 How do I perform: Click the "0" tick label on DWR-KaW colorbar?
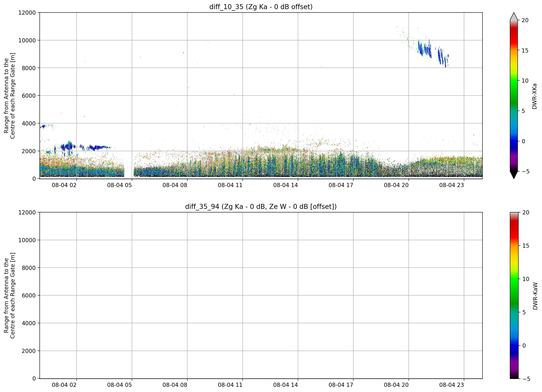tap(524, 345)
